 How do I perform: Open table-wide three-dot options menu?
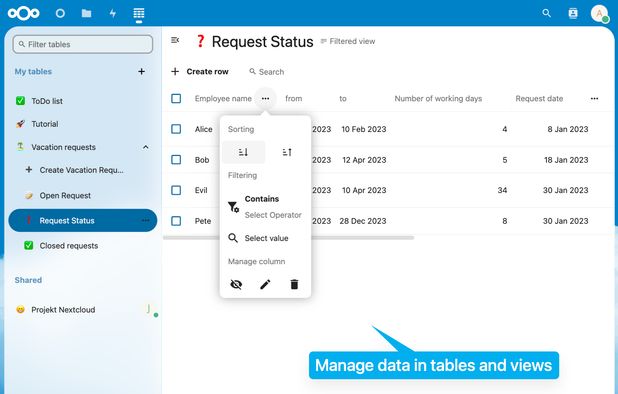[x=594, y=98]
